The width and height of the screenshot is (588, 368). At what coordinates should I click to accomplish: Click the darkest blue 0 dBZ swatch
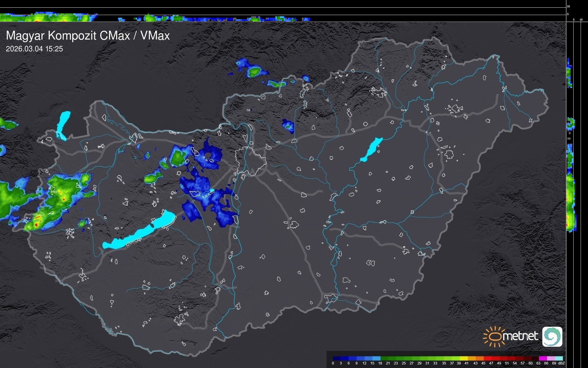tap(337, 358)
